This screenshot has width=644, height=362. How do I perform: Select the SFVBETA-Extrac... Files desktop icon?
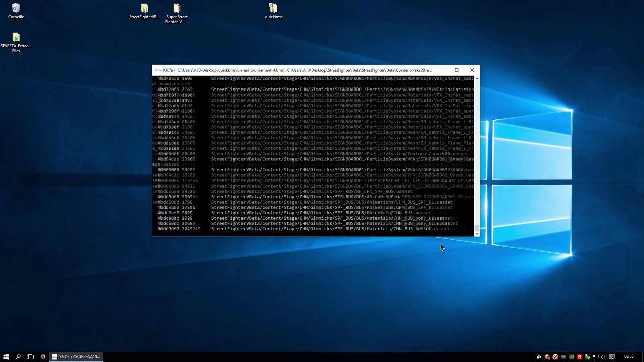pyautogui.click(x=16, y=43)
